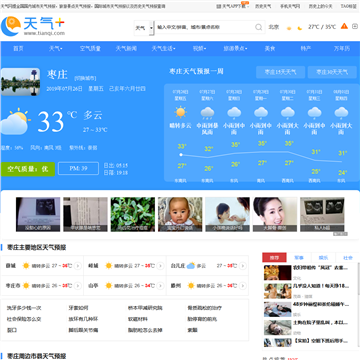This screenshot has width=360, height=360.
Task: Click the 07月26日 sunny forecast icon
Action: click(181, 112)
